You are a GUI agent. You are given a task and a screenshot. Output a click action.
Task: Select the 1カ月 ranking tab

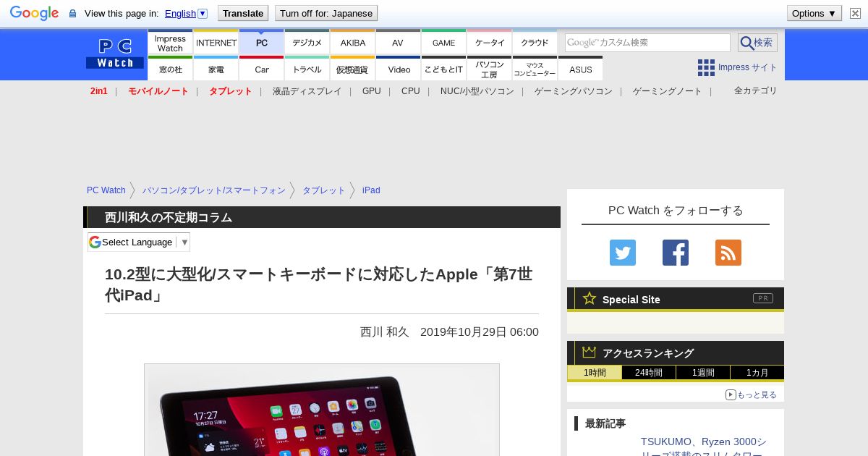pyautogui.click(x=757, y=373)
